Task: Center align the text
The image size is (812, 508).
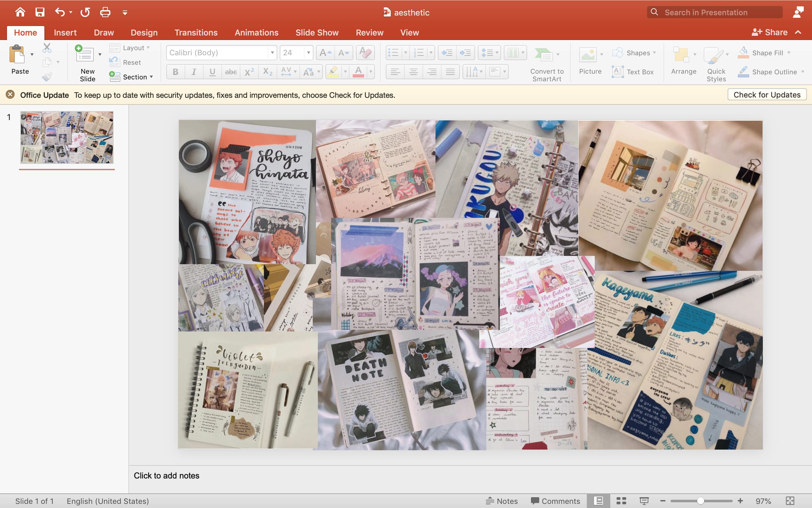Action: (x=413, y=72)
